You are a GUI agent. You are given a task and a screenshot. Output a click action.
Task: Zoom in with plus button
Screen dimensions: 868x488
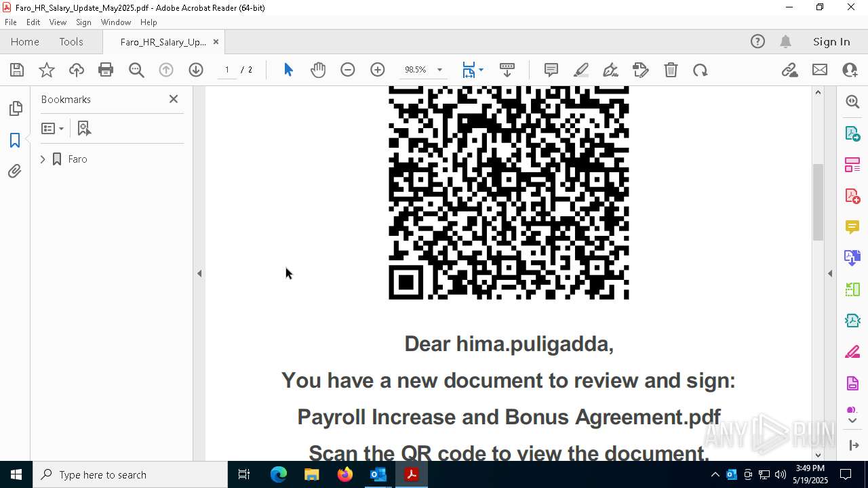pyautogui.click(x=378, y=70)
